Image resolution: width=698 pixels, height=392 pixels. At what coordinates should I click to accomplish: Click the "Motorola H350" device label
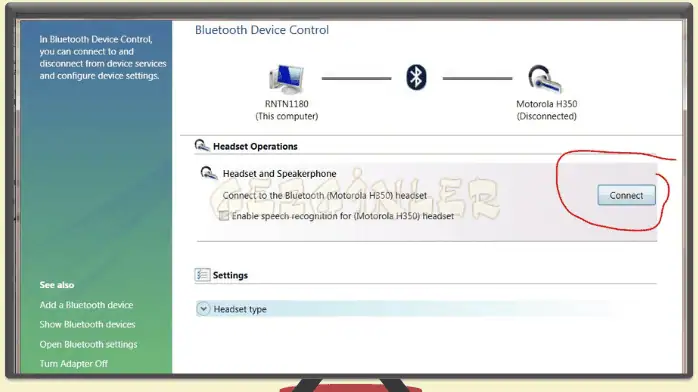point(547,104)
